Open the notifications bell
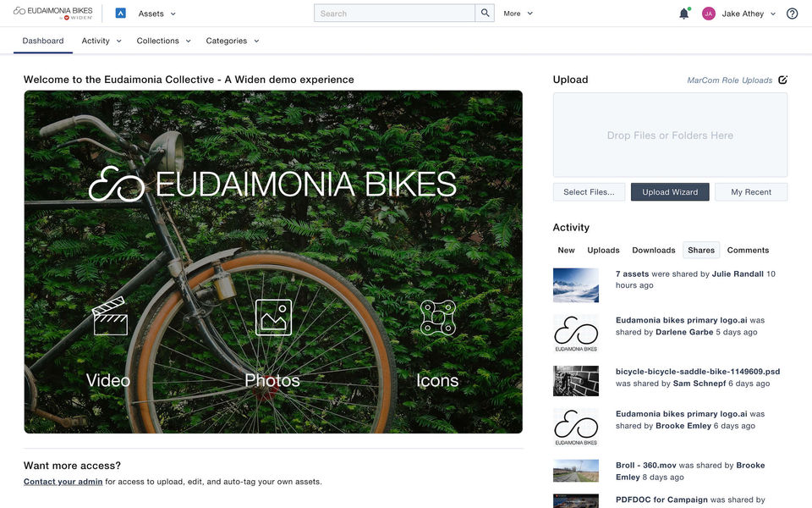Viewport: 812px width, 508px height. click(684, 14)
